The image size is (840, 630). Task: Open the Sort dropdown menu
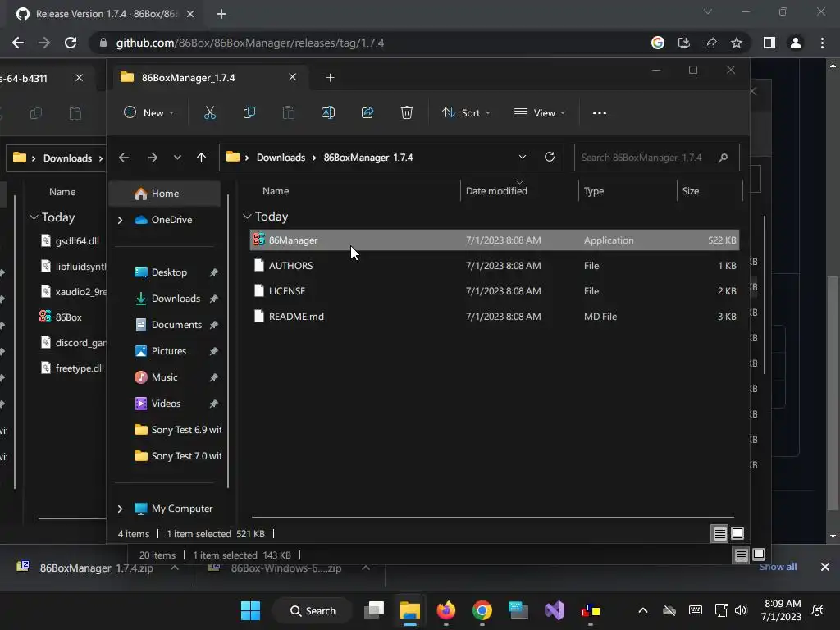[466, 112]
